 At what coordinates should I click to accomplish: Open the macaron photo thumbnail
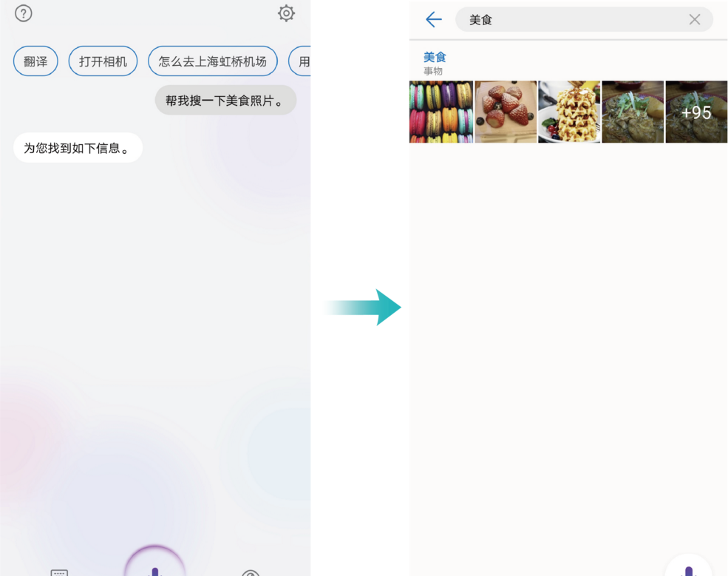tap(440, 112)
